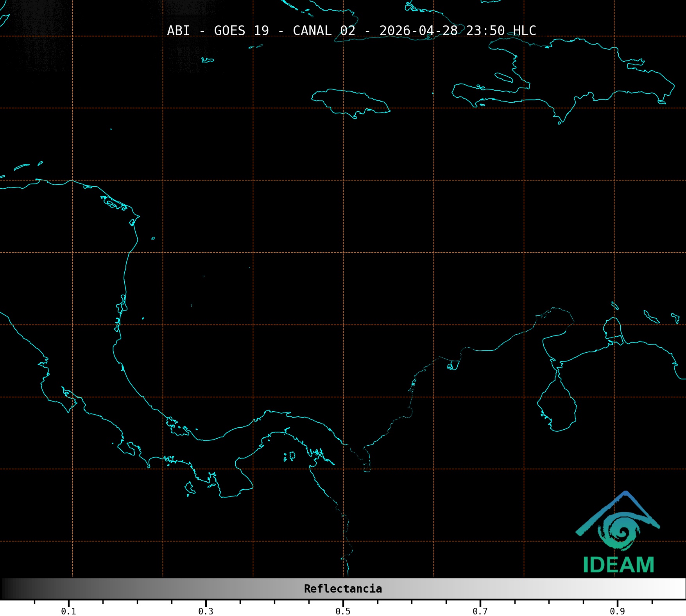Click the IDEAM wordmark text

coord(618,565)
